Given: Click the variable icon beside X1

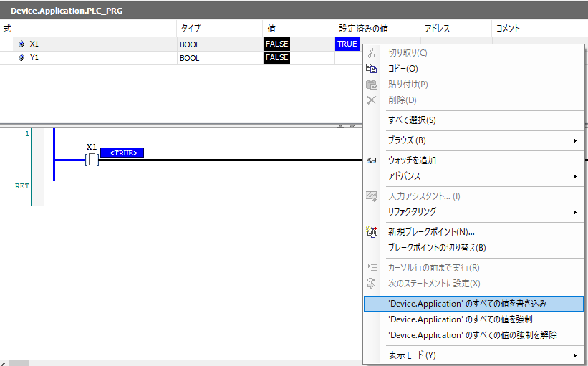Looking at the screenshot, I should 21,44.
